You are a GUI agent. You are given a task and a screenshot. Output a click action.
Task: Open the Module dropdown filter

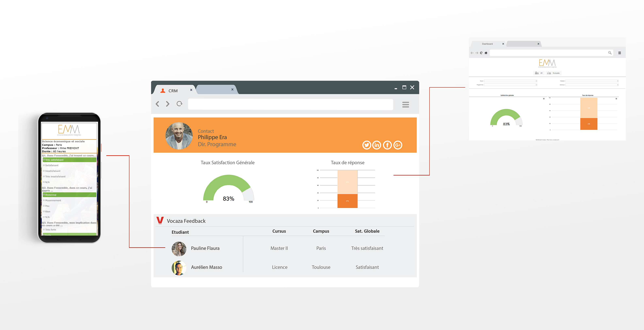[592, 81]
